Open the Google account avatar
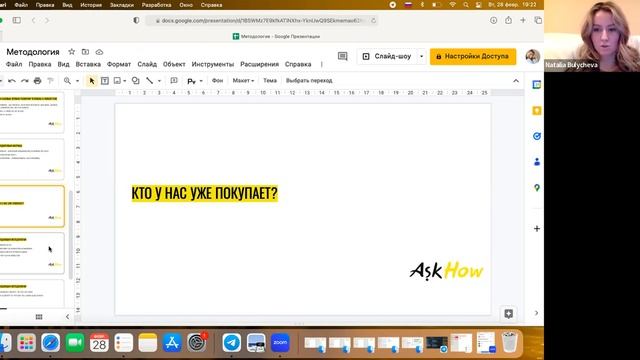 (532, 56)
